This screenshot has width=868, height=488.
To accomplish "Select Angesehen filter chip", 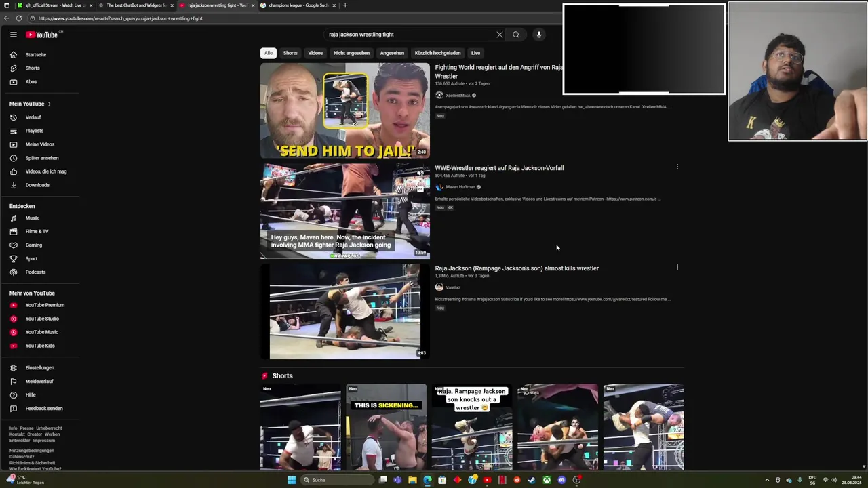I will pos(392,53).
